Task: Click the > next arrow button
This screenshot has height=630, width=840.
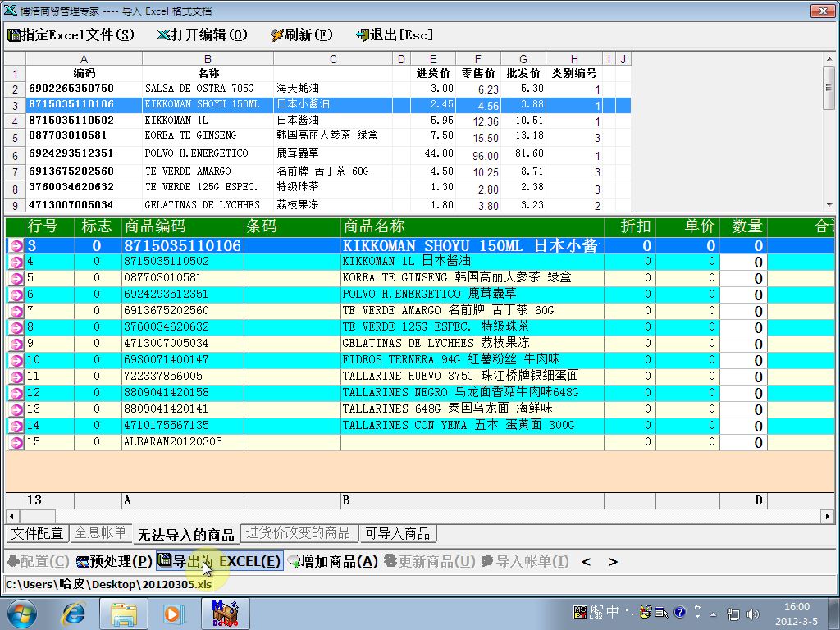Action: click(613, 562)
